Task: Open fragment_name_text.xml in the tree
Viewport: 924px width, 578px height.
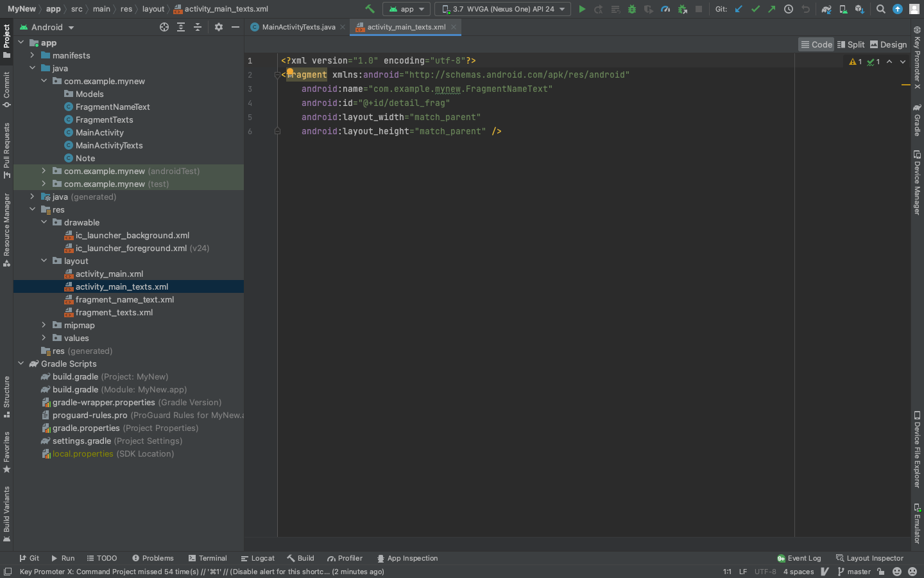Action: coord(124,299)
